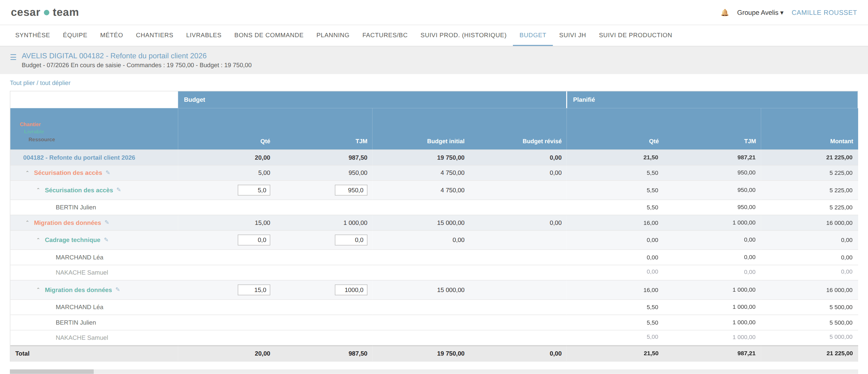This screenshot has width=868, height=374.
Task: Click the CAMILLE ROUSSET user link
Action: pos(824,13)
